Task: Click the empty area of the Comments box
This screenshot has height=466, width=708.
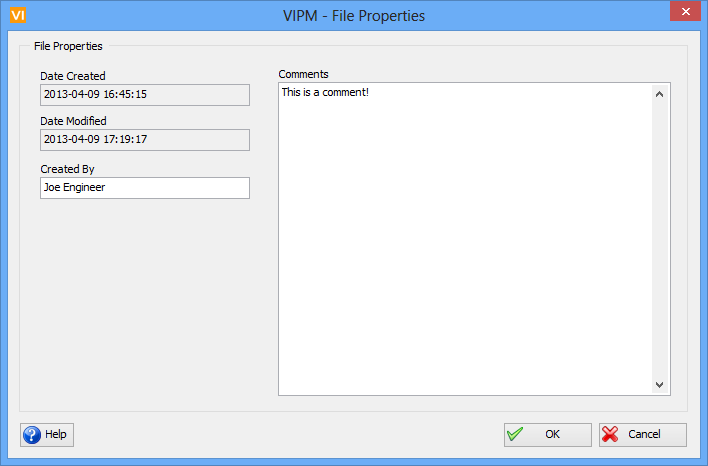Action: pos(465,250)
